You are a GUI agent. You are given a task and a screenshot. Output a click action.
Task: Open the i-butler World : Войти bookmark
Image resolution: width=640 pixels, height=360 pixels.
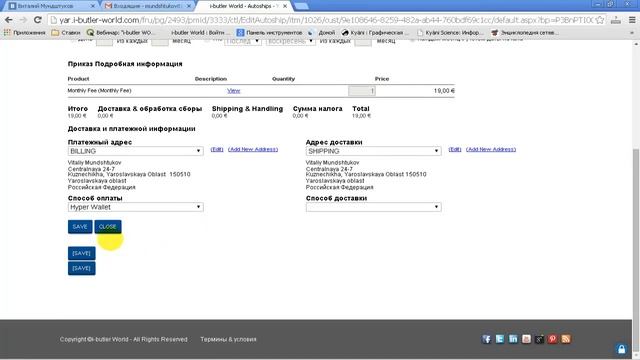coord(198,32)
